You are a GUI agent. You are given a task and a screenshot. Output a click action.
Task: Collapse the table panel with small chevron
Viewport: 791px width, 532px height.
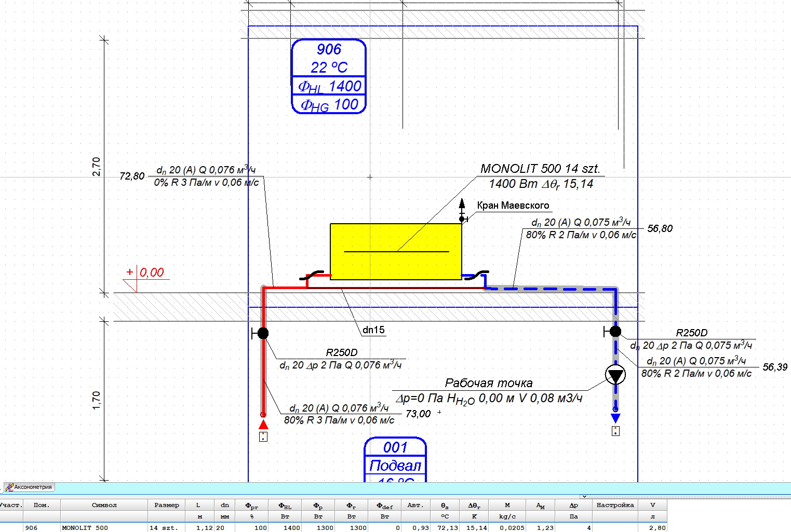(x=584, y=497)
